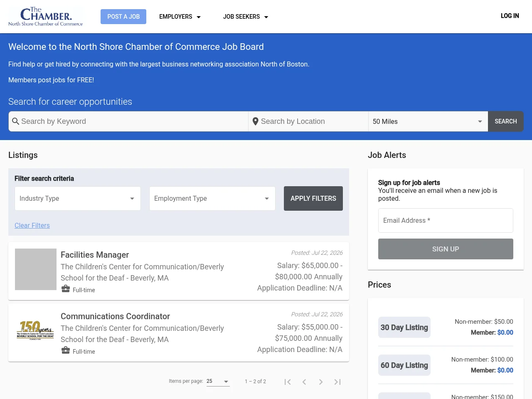Focus the Email Address field
The image size is (532, 399).
[x=446, y=220]
